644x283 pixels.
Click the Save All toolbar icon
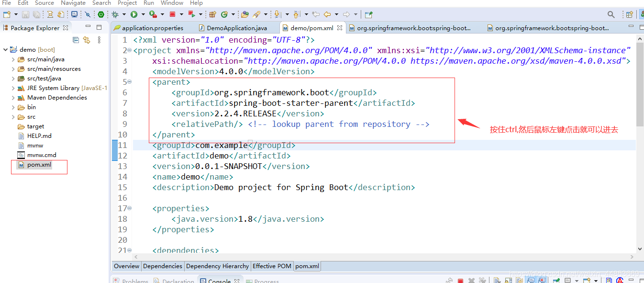36,14
